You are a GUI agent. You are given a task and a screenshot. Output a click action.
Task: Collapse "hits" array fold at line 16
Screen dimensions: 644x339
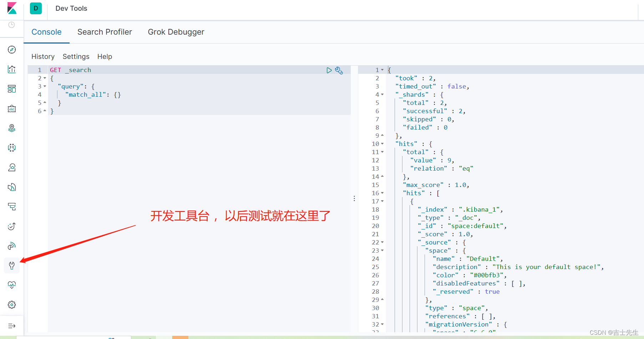click(382, 193)
